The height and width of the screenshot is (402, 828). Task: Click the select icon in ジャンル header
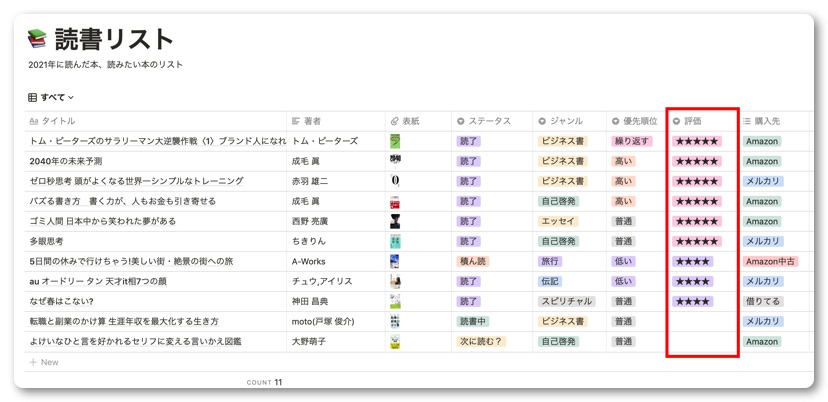click(542, 121)
